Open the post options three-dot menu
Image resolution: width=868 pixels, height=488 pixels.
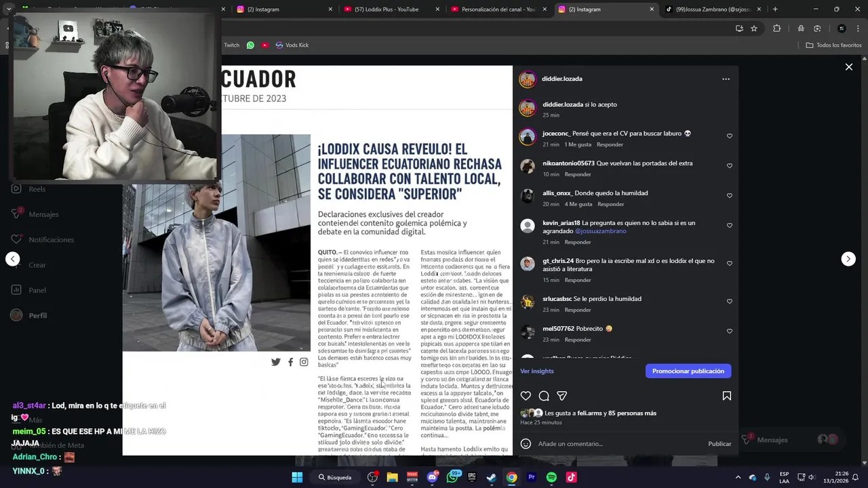[x=726, y=79]
